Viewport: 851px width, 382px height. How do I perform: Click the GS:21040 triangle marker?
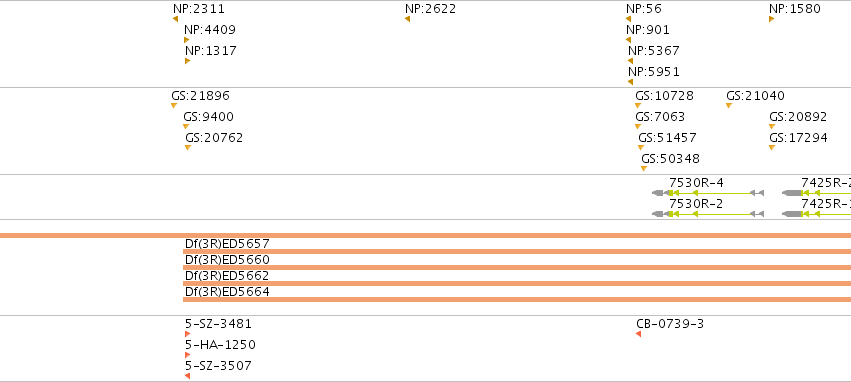pos(729,105)
